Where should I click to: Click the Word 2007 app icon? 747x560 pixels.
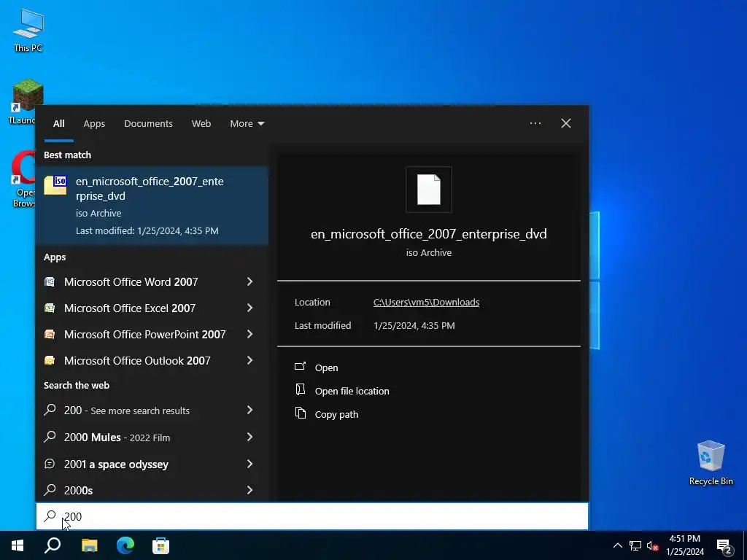coord(50,282)
